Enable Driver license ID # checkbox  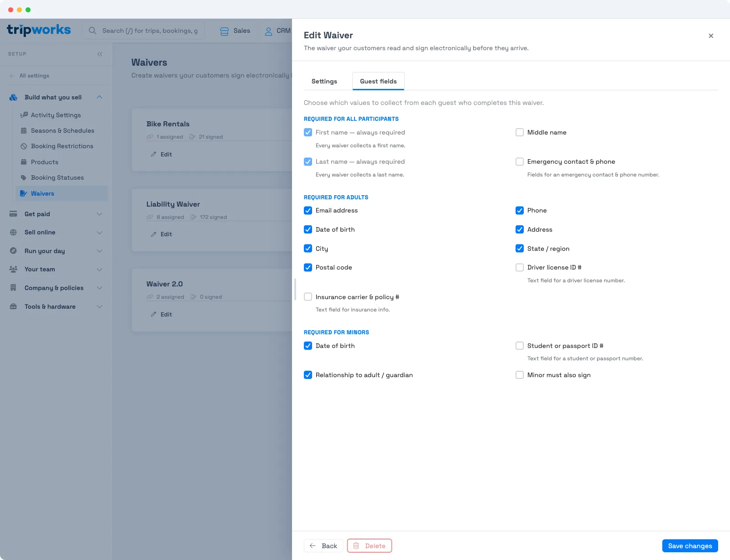click(520, 267)
